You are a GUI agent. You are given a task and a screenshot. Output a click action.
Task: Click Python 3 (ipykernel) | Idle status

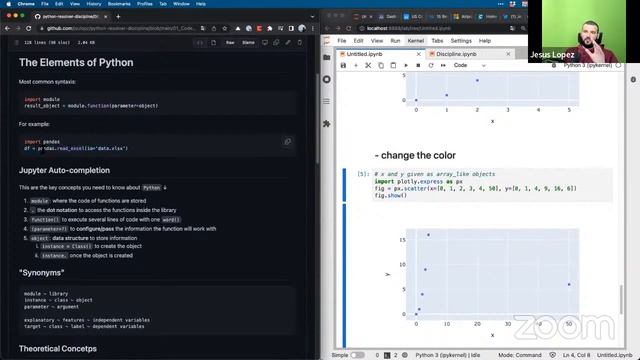pos(448,355)
